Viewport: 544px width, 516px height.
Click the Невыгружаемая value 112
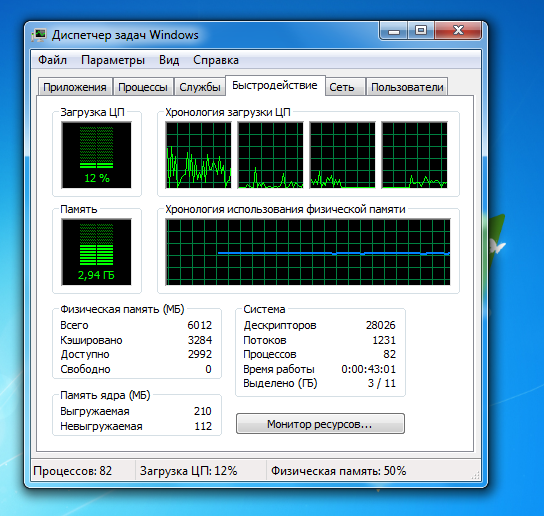[203, 426]
